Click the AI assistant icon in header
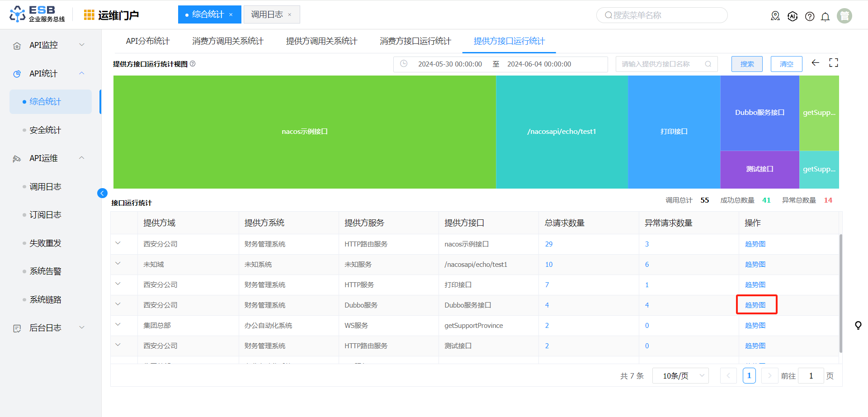 coord(793,17)
